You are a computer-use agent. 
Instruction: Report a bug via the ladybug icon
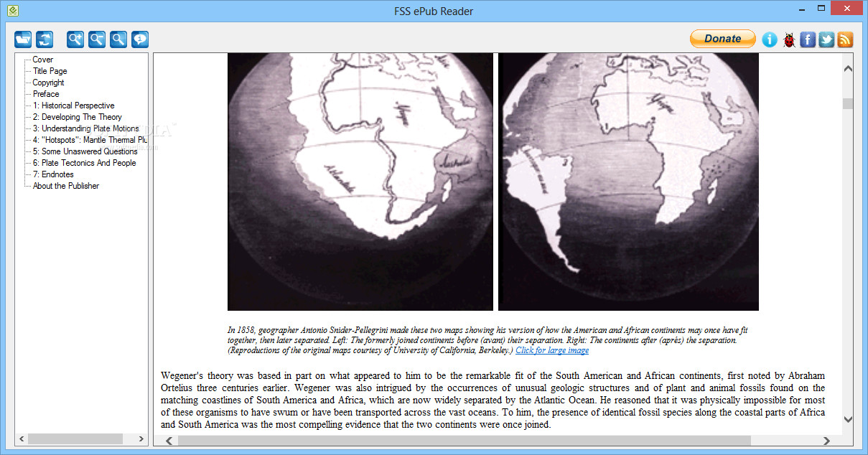tap(789, 39)
